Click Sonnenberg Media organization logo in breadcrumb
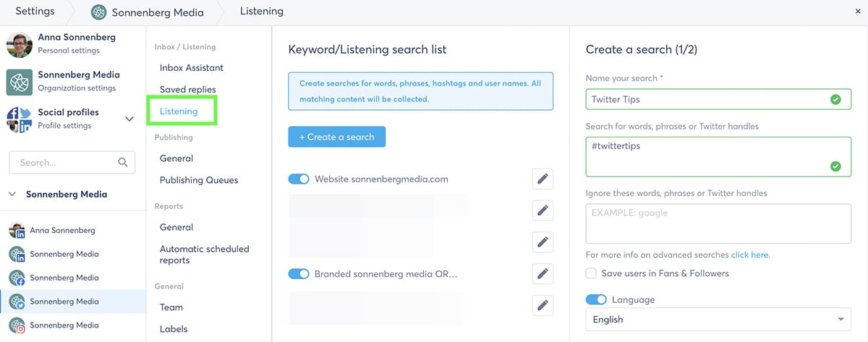868x342 pixels. pos(98,12)
